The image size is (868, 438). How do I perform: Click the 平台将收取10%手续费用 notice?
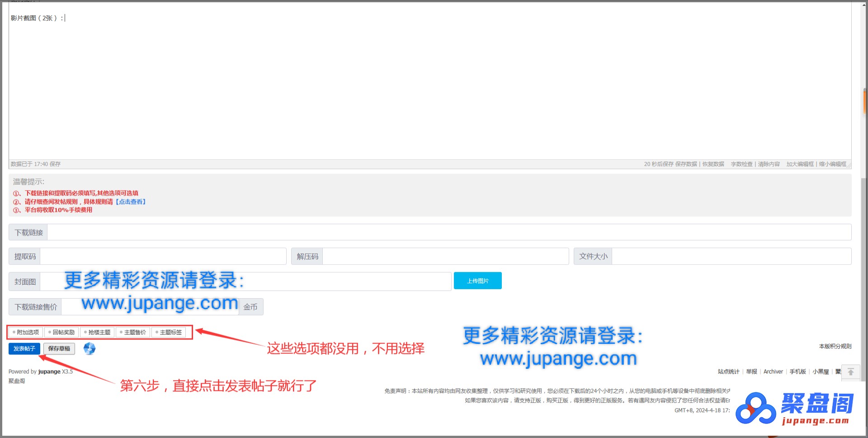click(58, 210)
